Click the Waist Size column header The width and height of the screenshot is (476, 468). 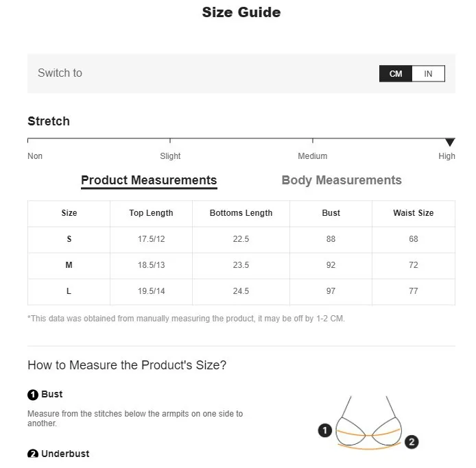[x=413, y=213]
